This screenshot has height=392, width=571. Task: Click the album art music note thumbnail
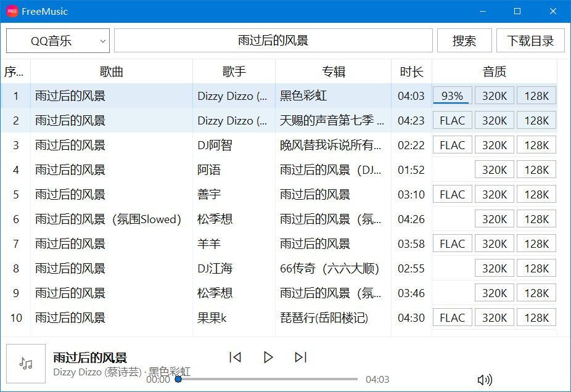pos(26,364)
